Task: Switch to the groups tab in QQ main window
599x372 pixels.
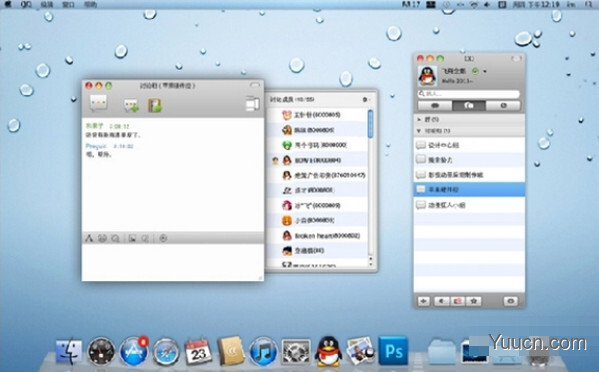Action: [x=469, y=106]
